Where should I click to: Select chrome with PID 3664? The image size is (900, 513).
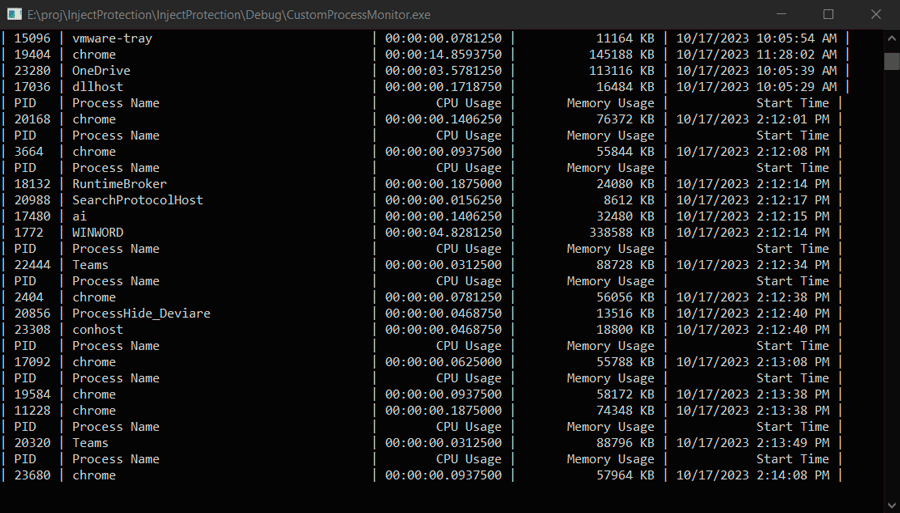(94, 151)
